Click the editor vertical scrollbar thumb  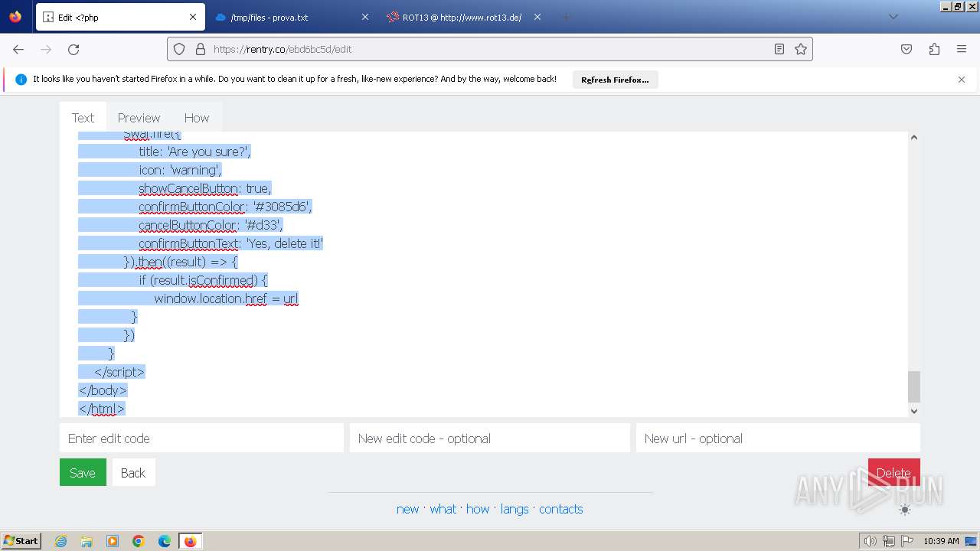tap(913, 386)
